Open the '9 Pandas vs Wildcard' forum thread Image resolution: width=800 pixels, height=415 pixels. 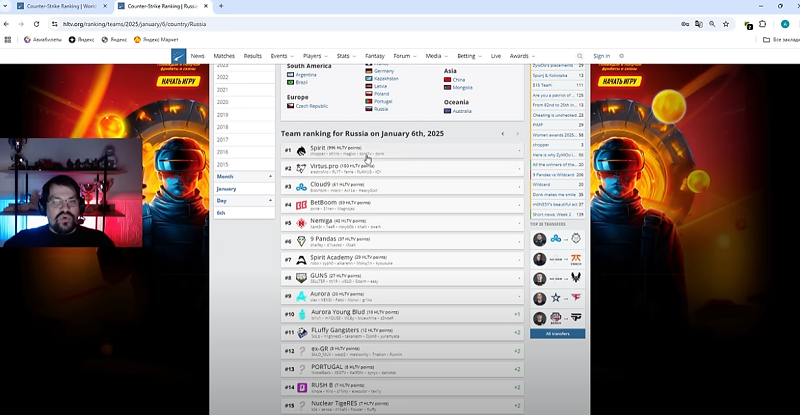point(557,175)
